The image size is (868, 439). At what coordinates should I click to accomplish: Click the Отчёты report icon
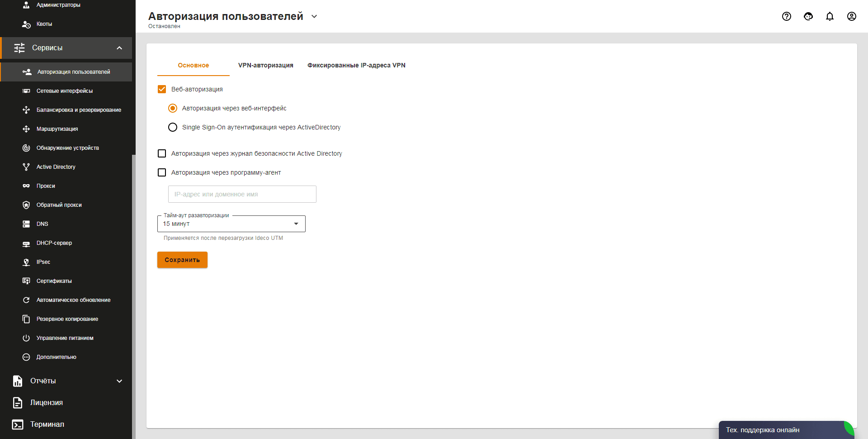coord(18,381)
